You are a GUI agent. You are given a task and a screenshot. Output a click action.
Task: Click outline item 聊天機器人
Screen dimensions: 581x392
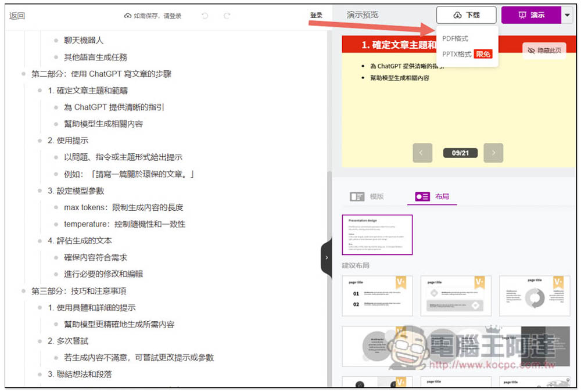[x=83, y=41]
